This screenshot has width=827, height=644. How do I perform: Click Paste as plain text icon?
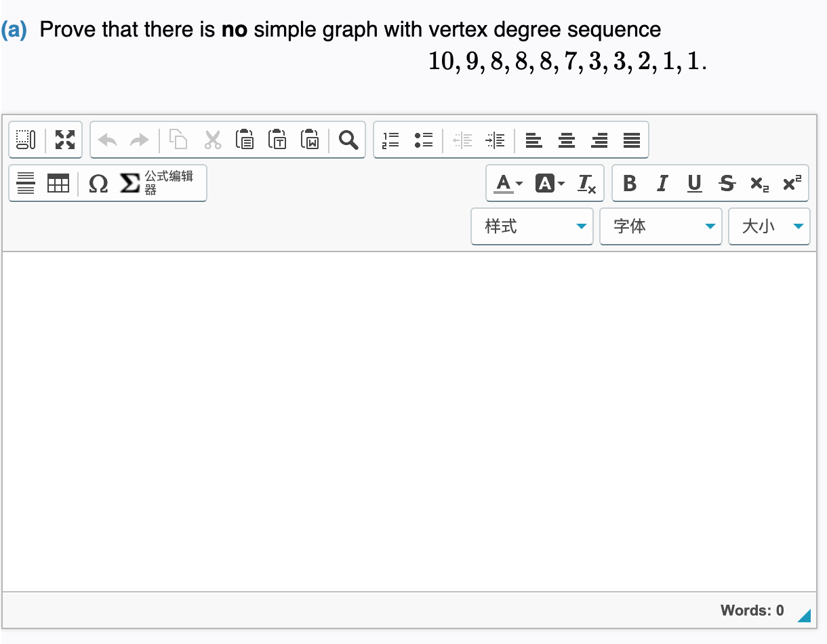click(277, 140)
